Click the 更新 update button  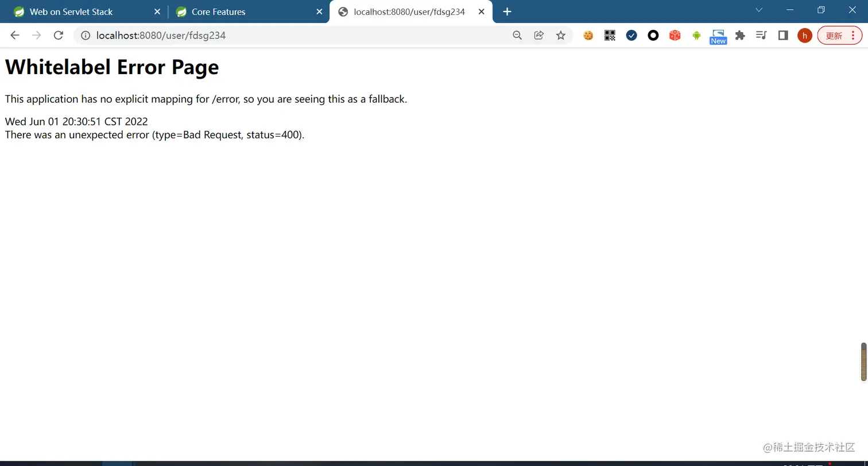point(834,36)
